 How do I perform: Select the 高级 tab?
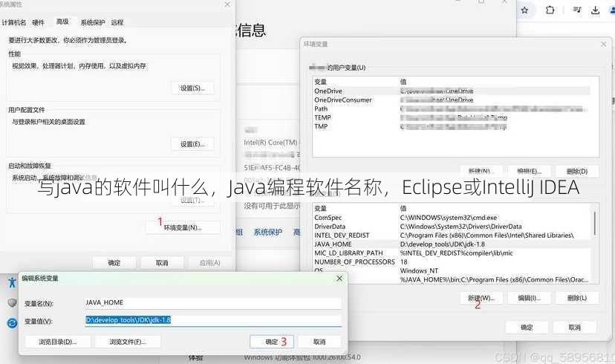62,22
